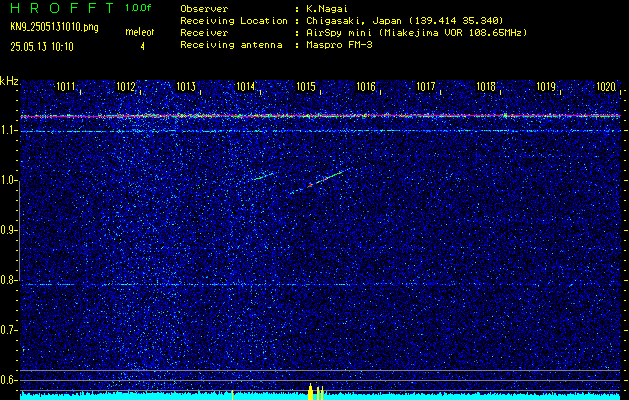Click the 1014 time axis label
629x400 pixels.
tap(246, 86)
